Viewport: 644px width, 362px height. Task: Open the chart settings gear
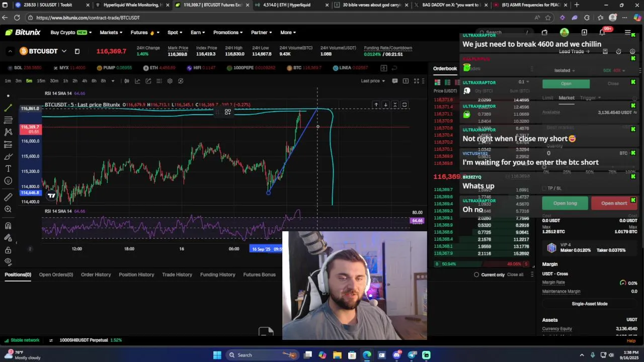pyautogui.click(x=170, y=81)
